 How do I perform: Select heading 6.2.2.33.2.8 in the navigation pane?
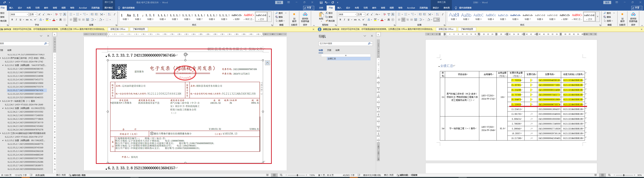[x=25, y=94]
